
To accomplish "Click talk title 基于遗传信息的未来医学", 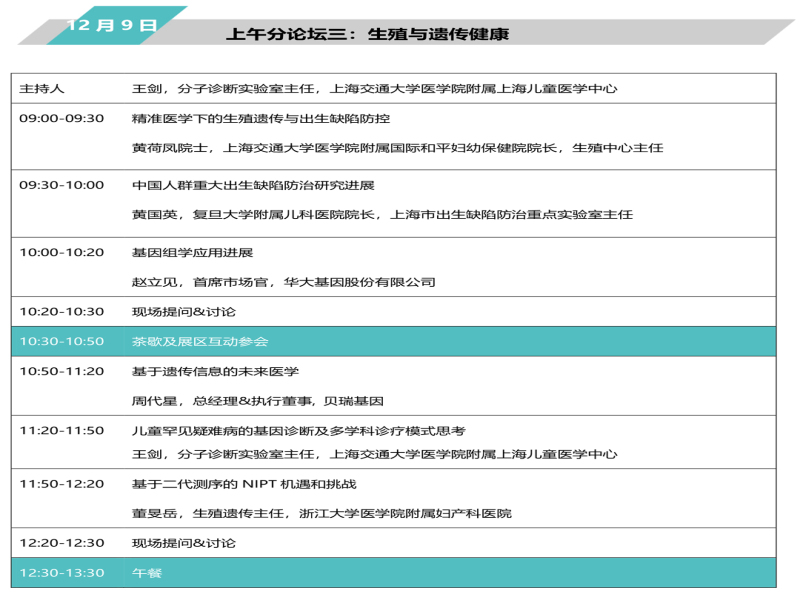I will pyautogui.click(x=215, y=371).
